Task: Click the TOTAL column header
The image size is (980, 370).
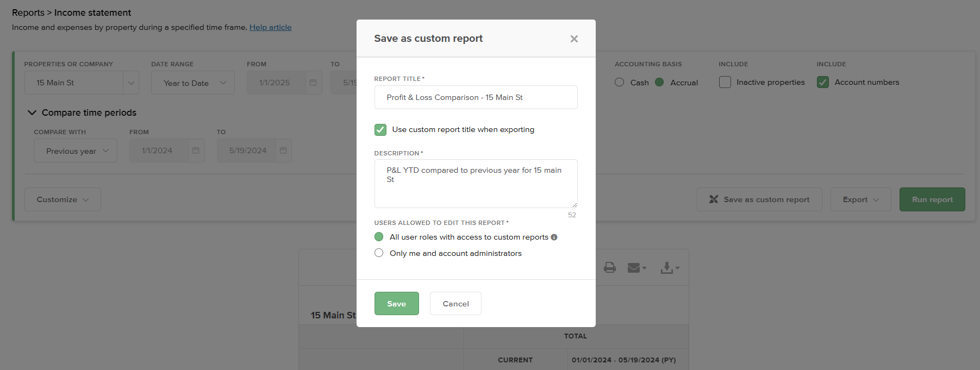Action: tap(576, 336)
